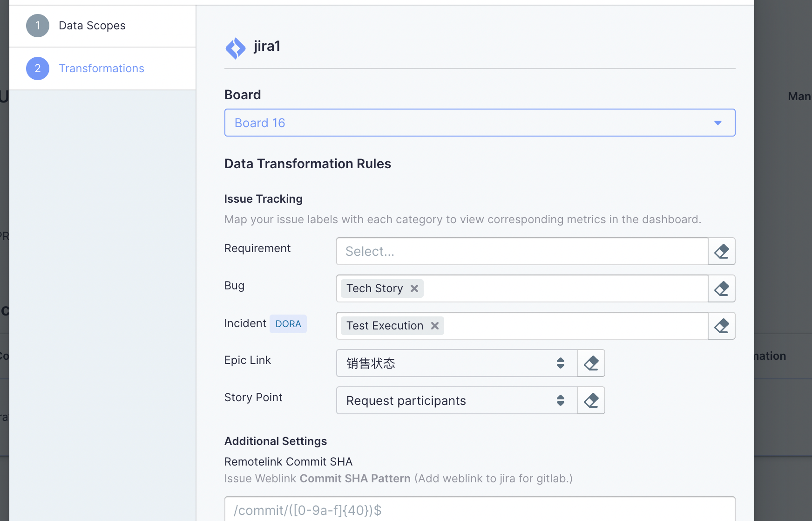Open the Requirement Select dropdown
812x521 pixels.
click(522, 251)
